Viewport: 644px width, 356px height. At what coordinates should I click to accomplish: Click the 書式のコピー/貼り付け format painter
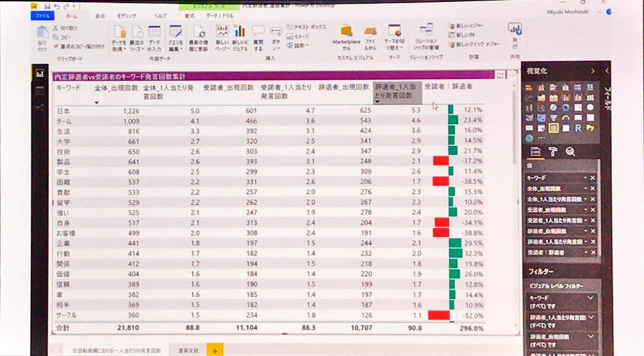pyautogui.click(x=78, y=46)
